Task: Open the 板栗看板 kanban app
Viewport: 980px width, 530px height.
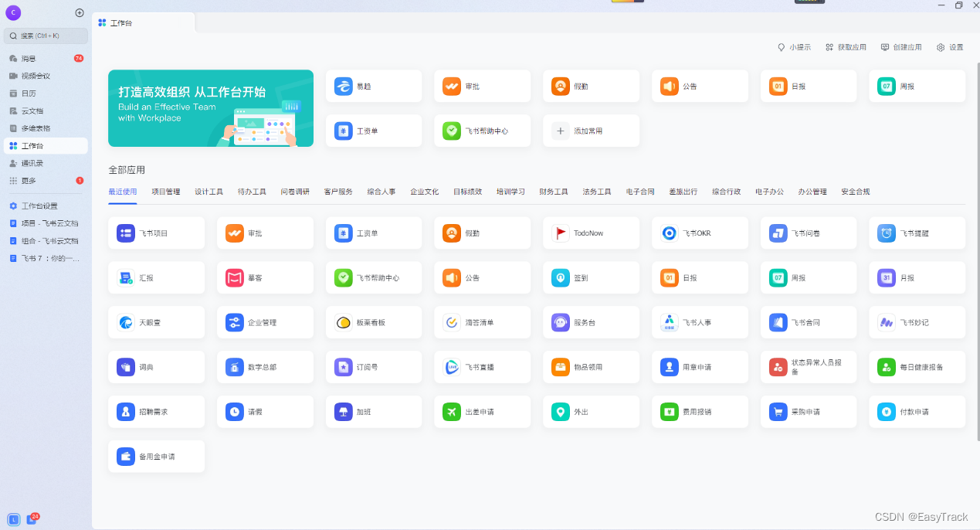Action: [x=374, y=322]
